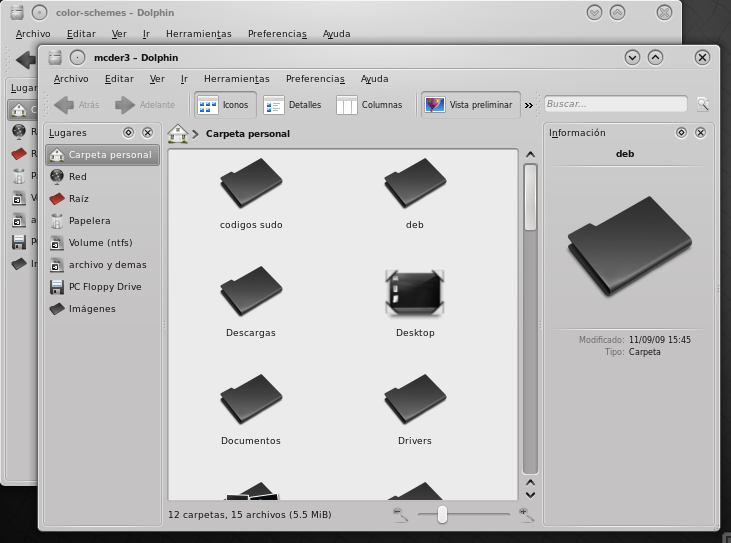Click the bottom scroll down arrow
Image resolution: width=731 pixels, height=543 pixels.
[530, 495]
